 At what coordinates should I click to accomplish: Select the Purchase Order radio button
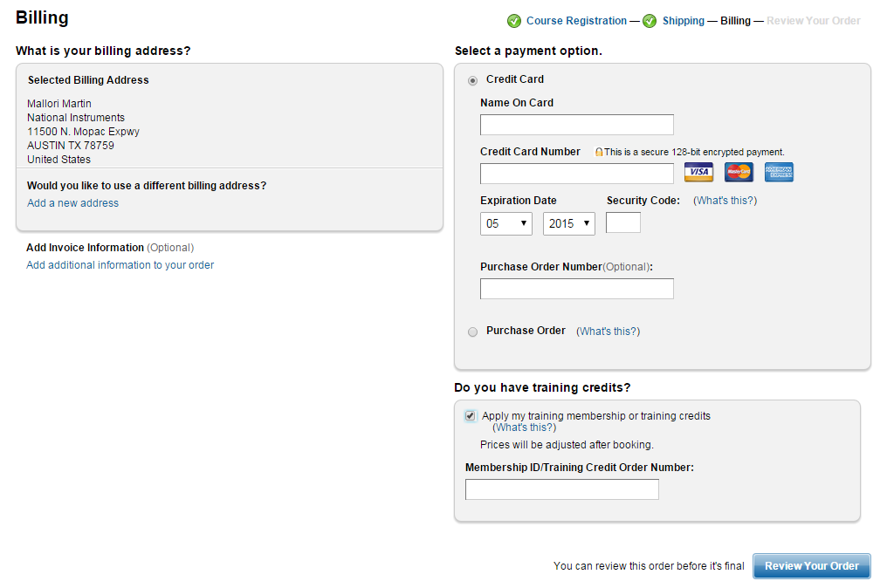pyautogui.click(x=473, y=332)
